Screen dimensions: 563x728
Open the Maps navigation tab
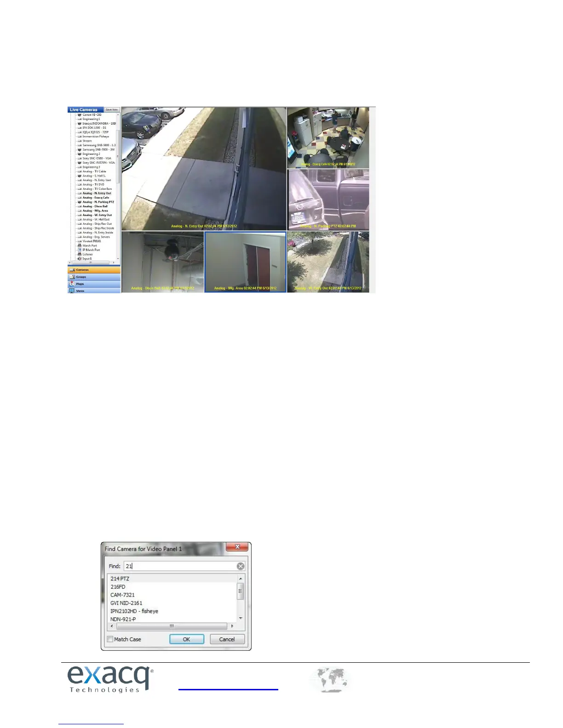(94, 284)
